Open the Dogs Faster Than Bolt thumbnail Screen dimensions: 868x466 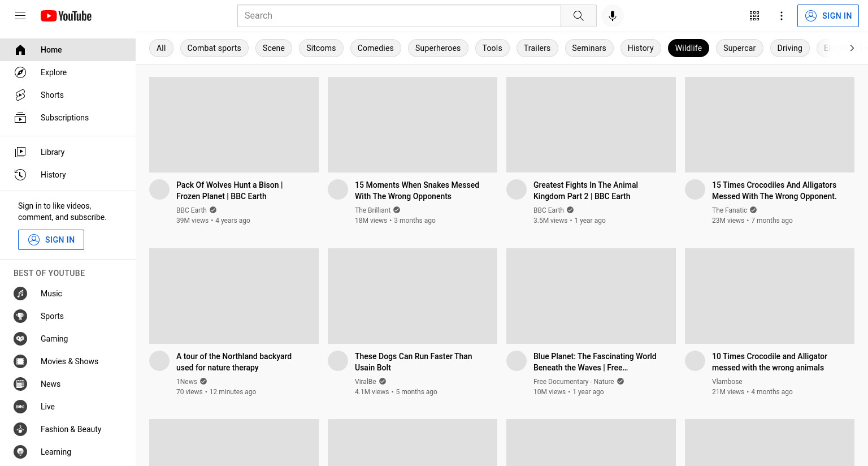[x=413, y=296]
